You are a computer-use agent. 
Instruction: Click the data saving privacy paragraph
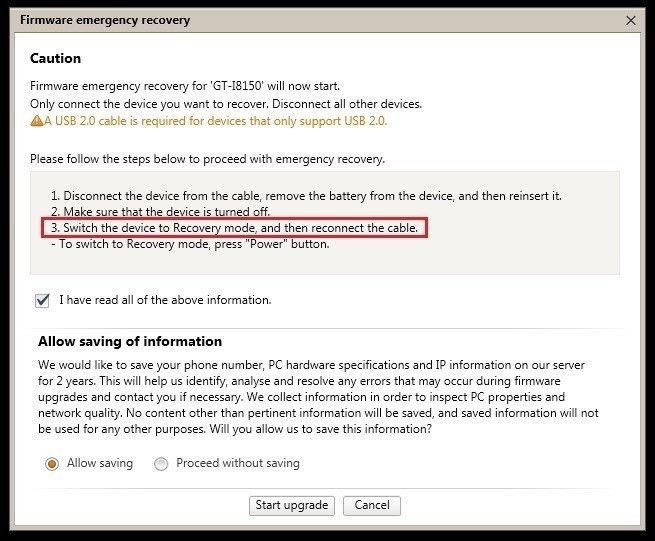click(x=318, y=397)
